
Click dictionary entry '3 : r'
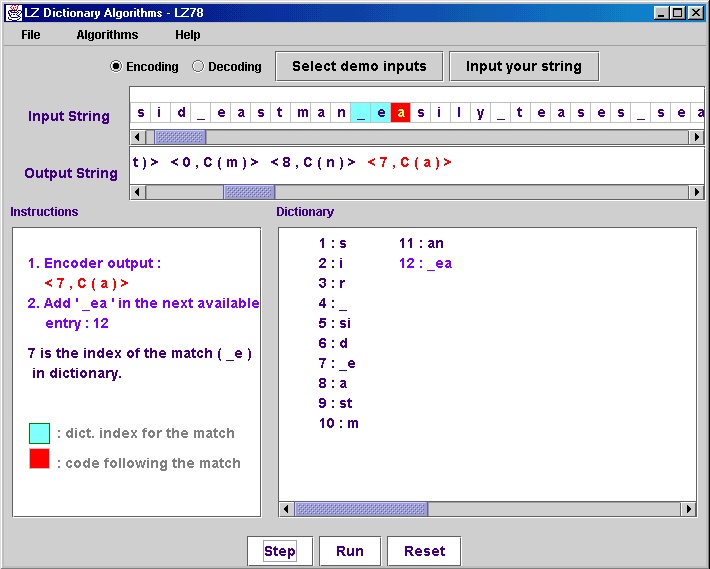(332, 283)
